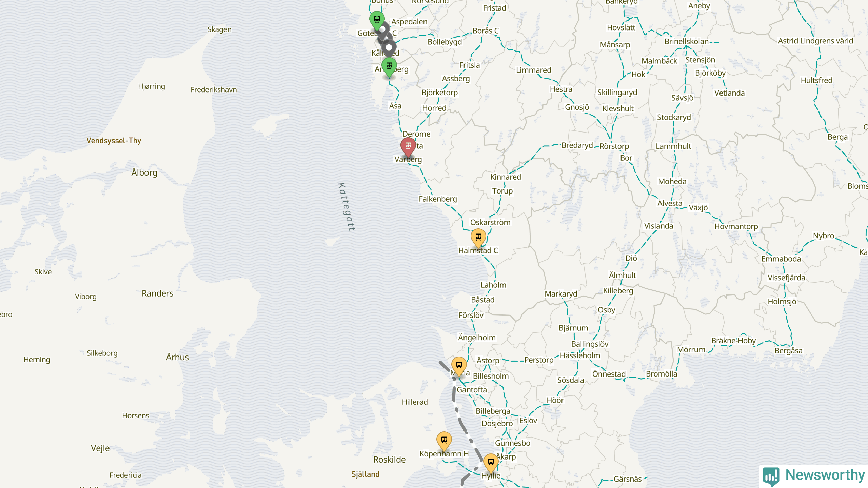The height and width of the screenshot is (488, 868).
Task: Click the Markaryd station label
Action: tap(561, 294)
